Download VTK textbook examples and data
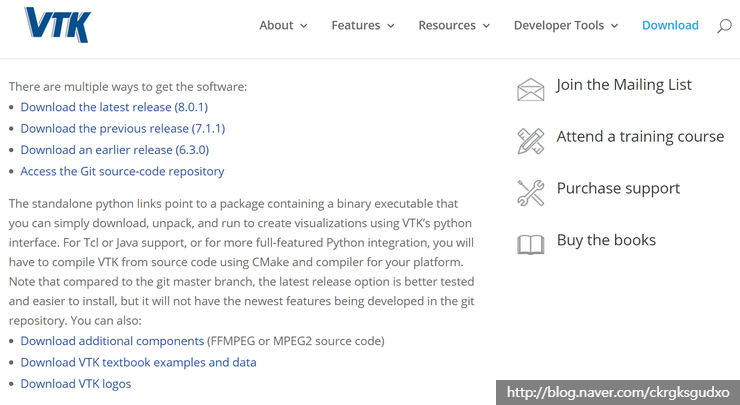Viewport: 740px width, 405px height. (x=138, y=362)
